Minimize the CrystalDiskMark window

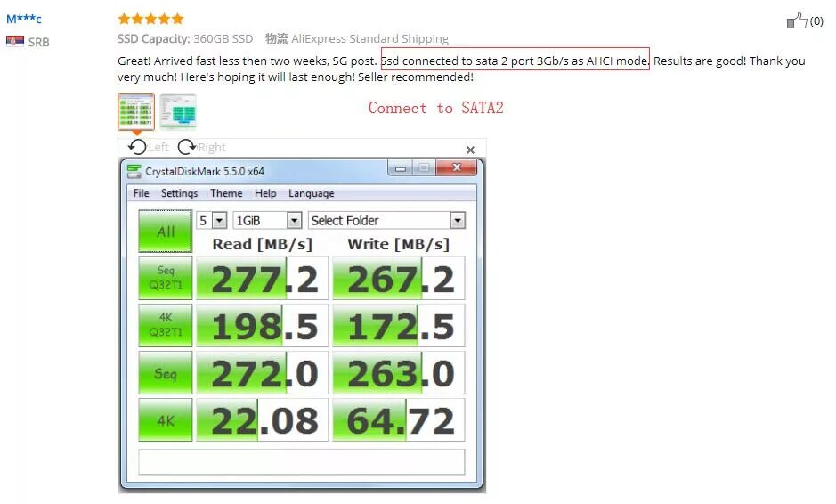pyautogui.click(x=401, y=168)
